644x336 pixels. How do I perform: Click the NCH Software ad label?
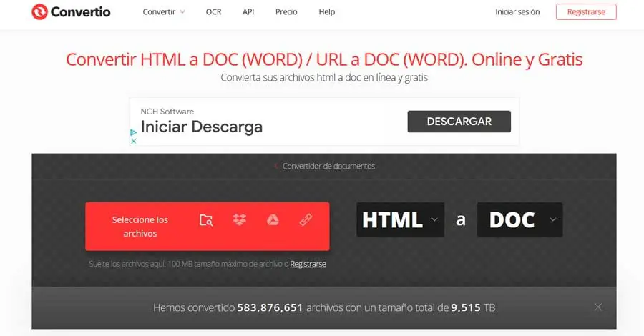[167, 112]
